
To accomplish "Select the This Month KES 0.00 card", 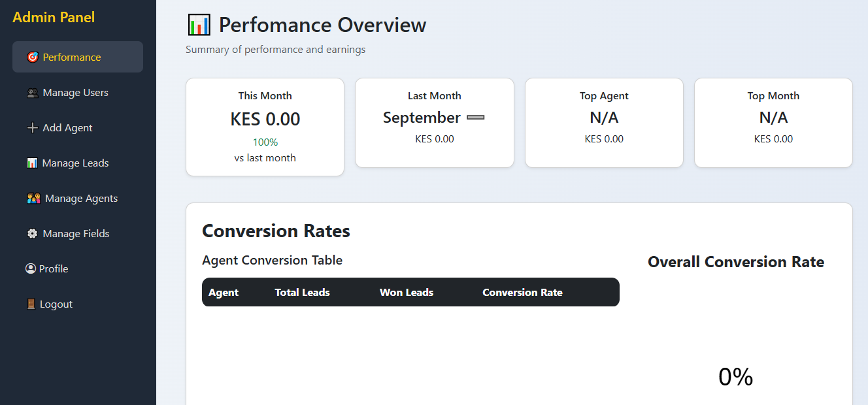I will point(265,127).
